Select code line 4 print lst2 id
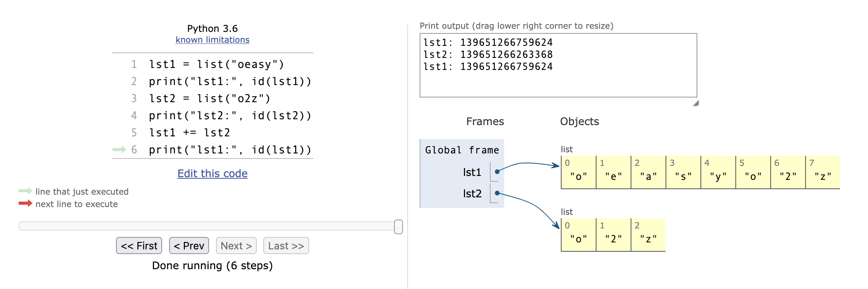The image size is (868, 289). [230, 115]
